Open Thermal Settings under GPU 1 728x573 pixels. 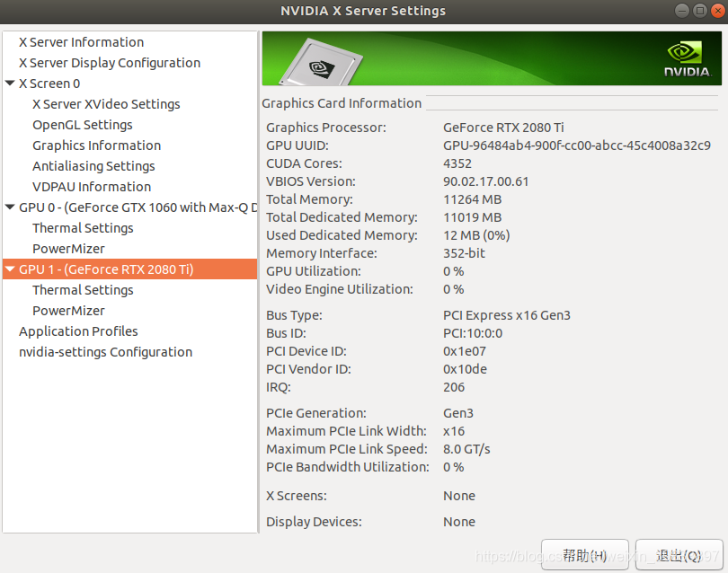point(83,290)
